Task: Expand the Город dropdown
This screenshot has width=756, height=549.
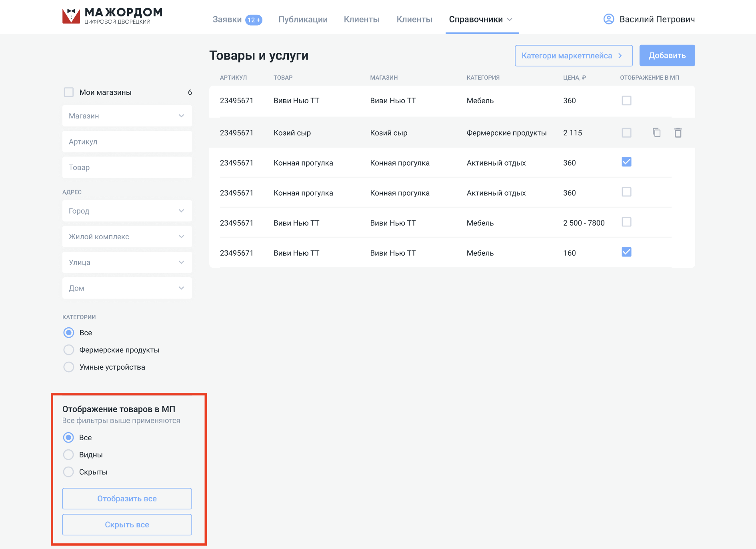Action: pyautogui.click(x=127, y=211)
